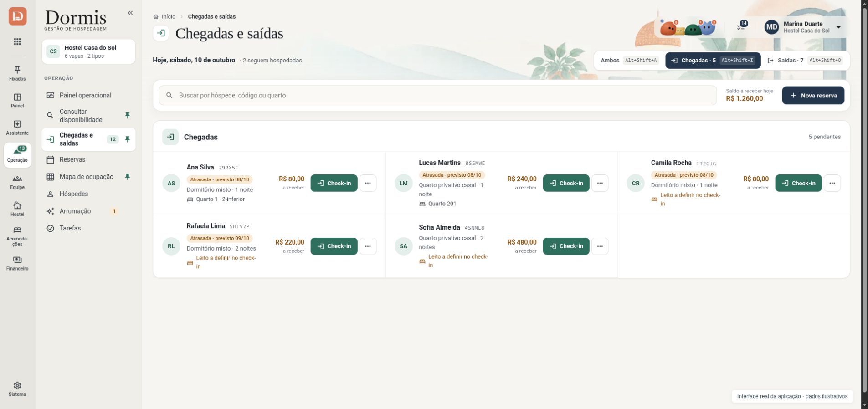Screen dimensions: 868x409
Task: Create a Nova reserva
Action: tap(813, 96)
